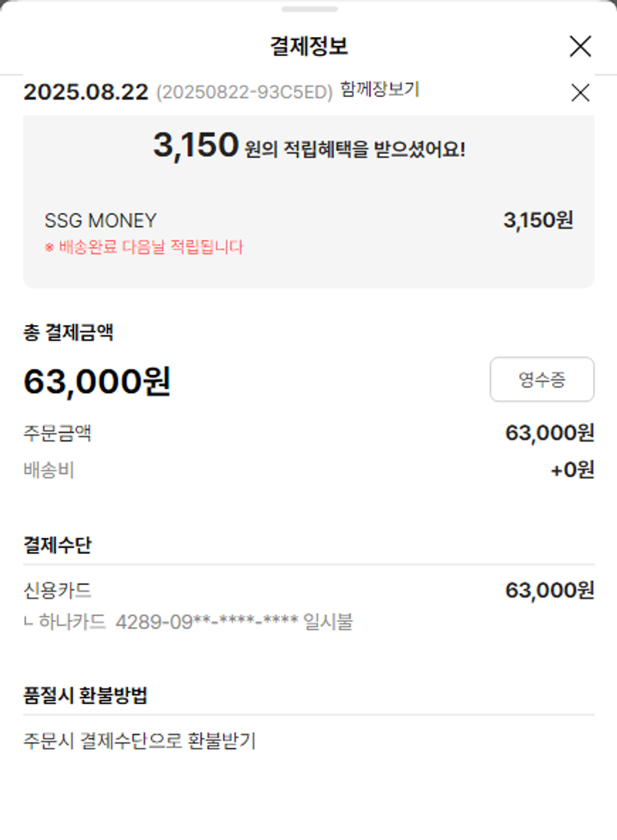
Task: Click the 주문금액 row label
Action: (x=57, y=433)
